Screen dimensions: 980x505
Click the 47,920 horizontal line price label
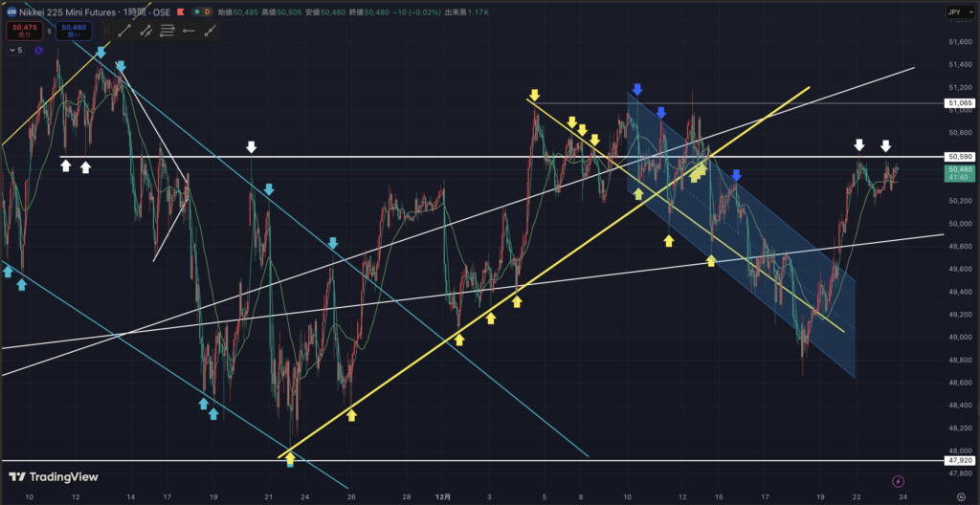click(959, 460)
